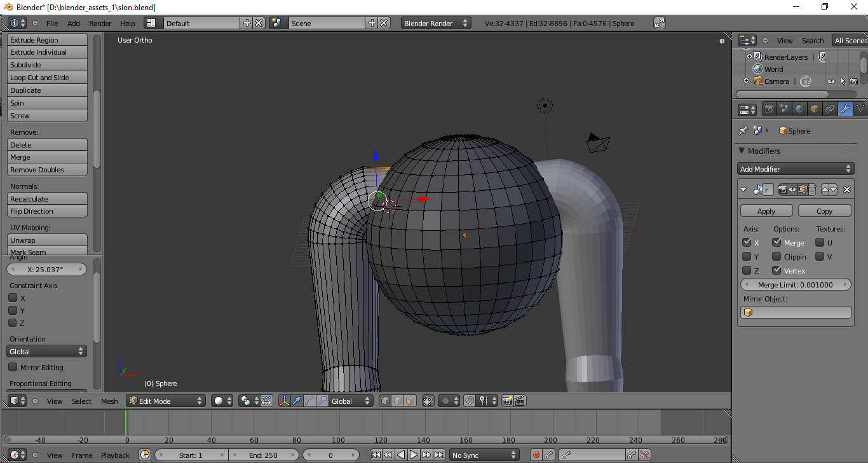Enable the Mirror Editing checkbox
Screen dimensions: 868x463
coord(13,367)
